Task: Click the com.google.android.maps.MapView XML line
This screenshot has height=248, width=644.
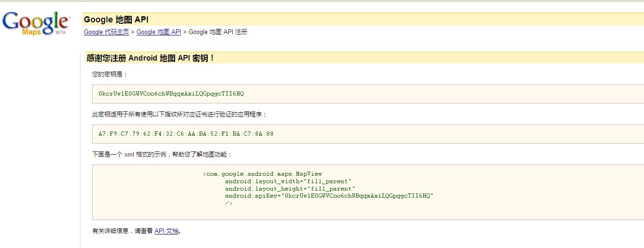Action: [262, 174]
